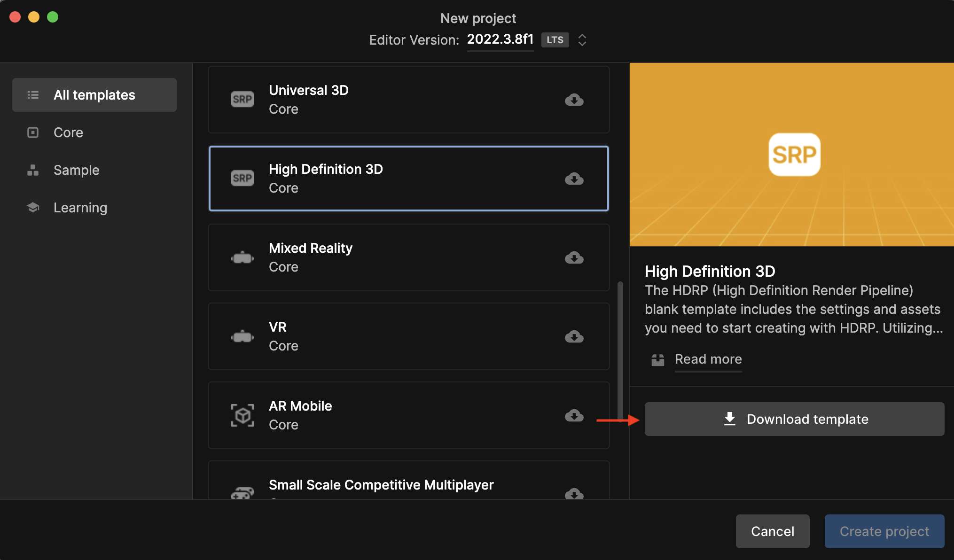Click the SRP icon of Universal 3D
The image size is (954, 560).
tap(242, 99)
